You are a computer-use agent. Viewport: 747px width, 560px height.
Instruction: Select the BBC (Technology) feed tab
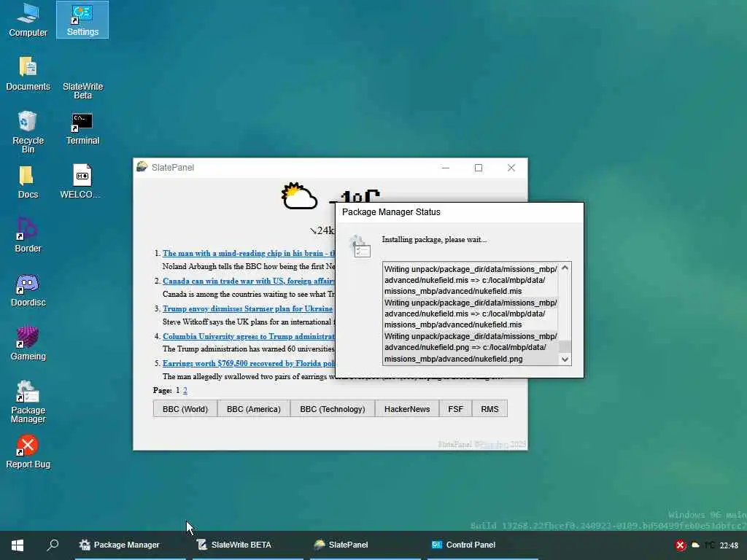pyautogui.click(x=332, y=409)
